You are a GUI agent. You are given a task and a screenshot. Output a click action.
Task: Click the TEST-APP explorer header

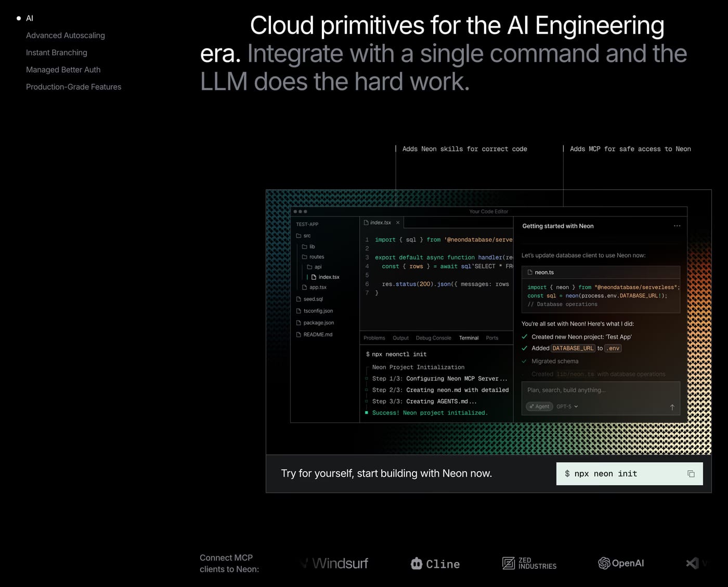pos(307,224)
